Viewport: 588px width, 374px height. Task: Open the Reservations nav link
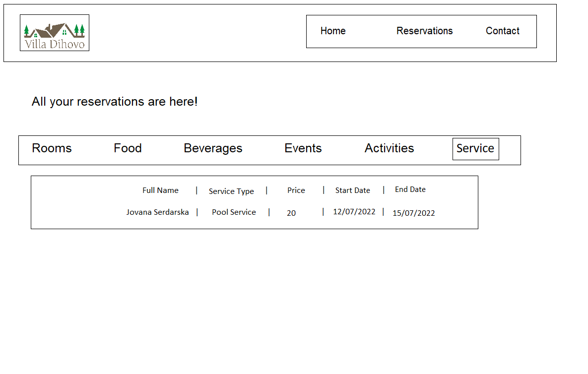click(x=424, y=31)
